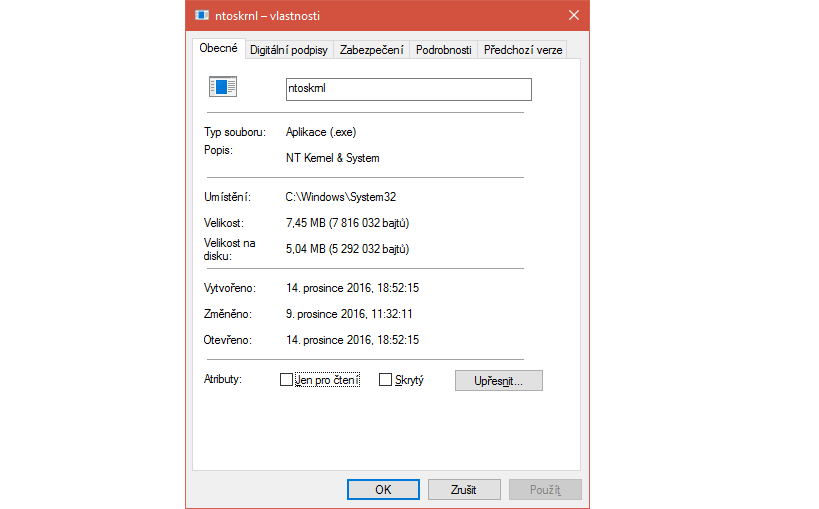Click the ntoskrnl file icon in Obecné tab
Viewport: 819px width, 509px height.
tap(223, 86)
